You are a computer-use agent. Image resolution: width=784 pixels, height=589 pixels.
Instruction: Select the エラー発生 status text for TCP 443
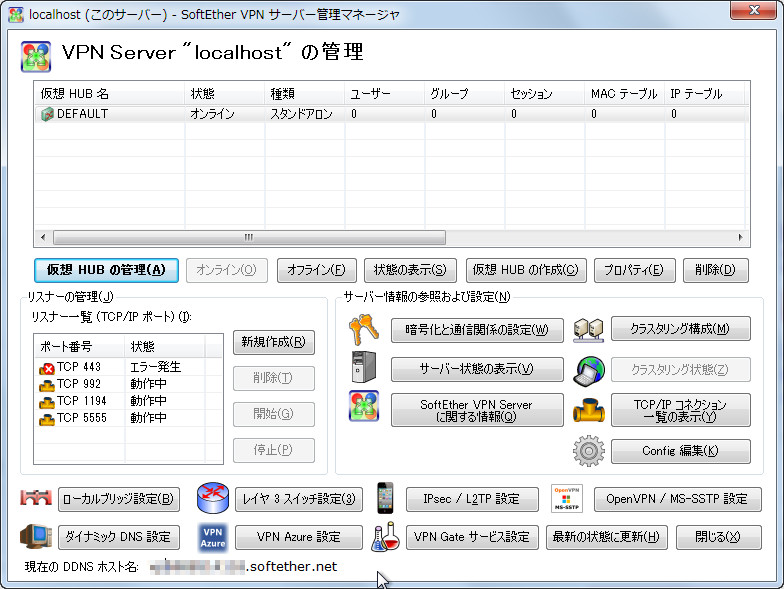tap(156, 368)
